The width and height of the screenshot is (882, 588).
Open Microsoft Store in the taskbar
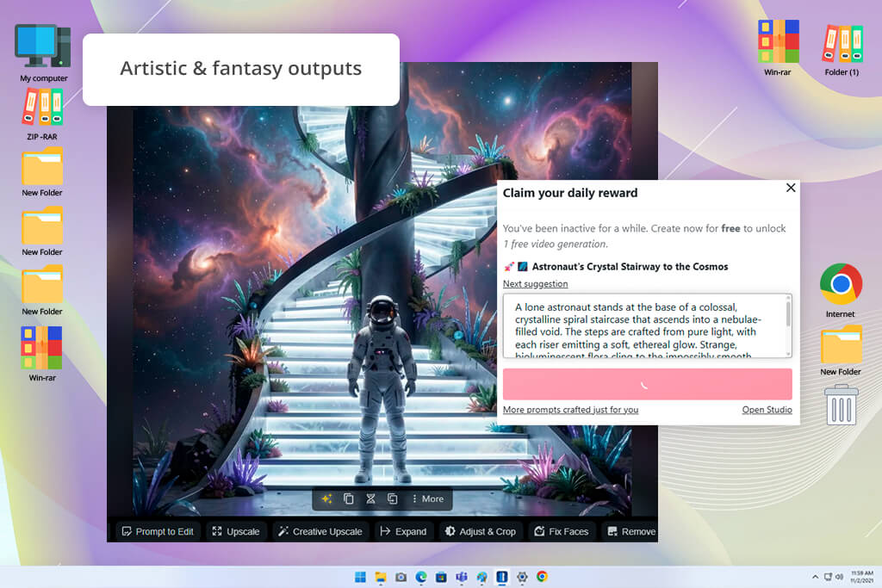(x=442, y=577)
